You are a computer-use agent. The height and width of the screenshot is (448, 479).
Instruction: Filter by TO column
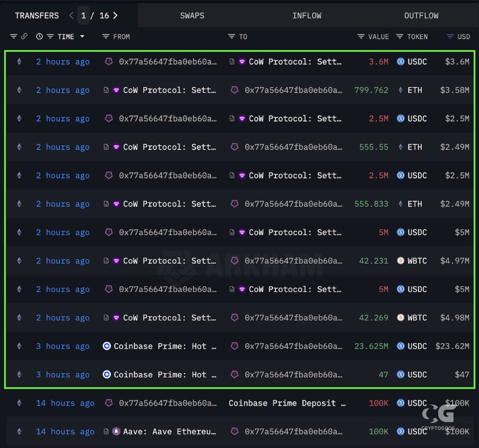232,37
